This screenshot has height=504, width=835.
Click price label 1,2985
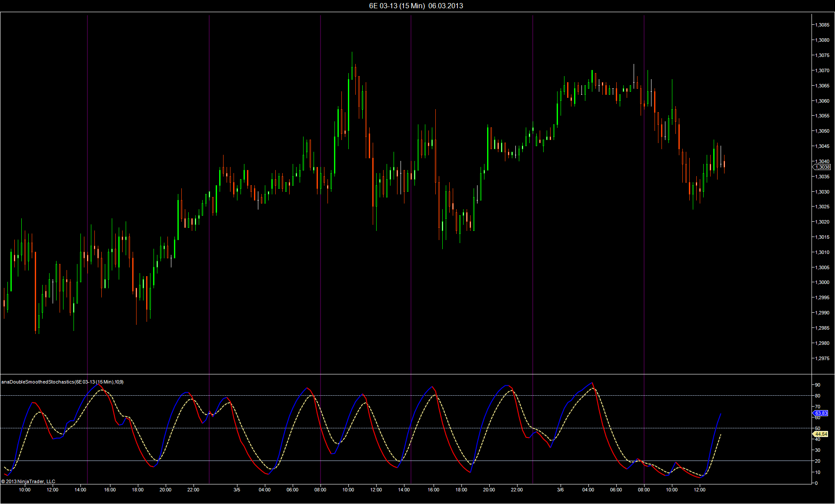(x=822, y=328)
